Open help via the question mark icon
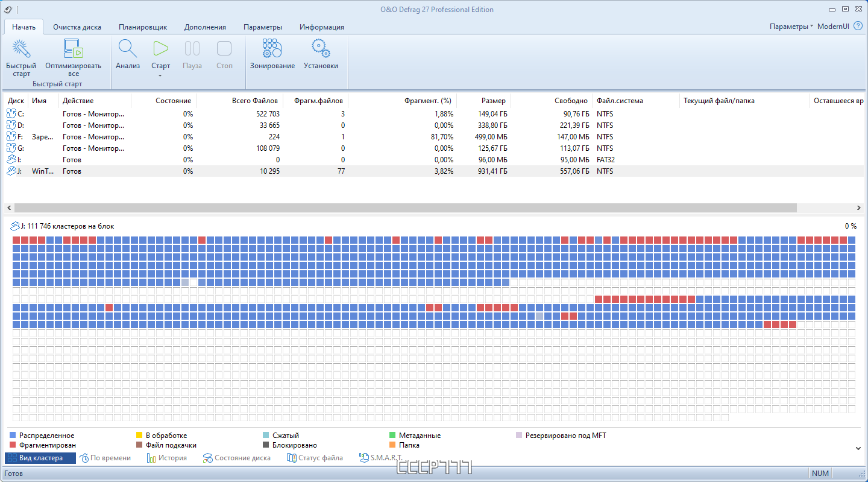Viewport: 868px width, 482px height. (x=859, y=26)
